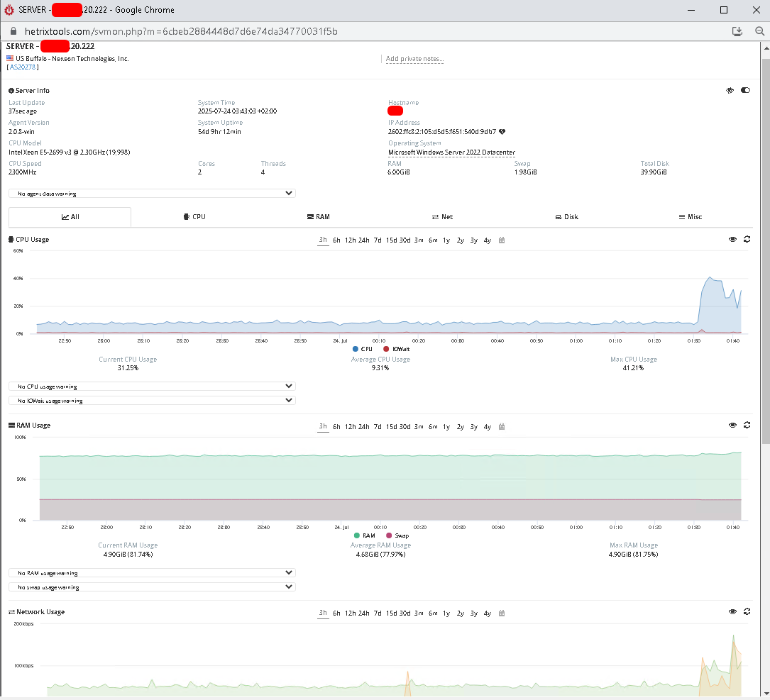Click the Chrome install app icon
770x700 pixels.
(737, 31)
